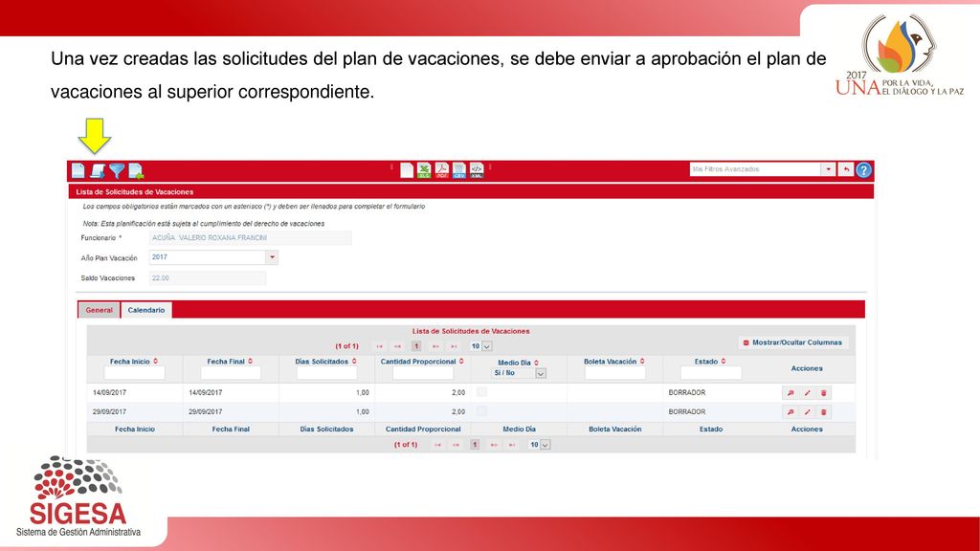Go to next page in bottom paginator
Image resolution: width=980 pixels, height=551 pixels.
[x=494, y=445]
